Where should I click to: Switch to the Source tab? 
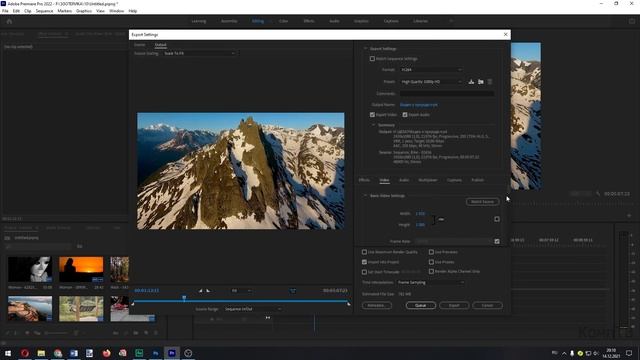[140, 44]
